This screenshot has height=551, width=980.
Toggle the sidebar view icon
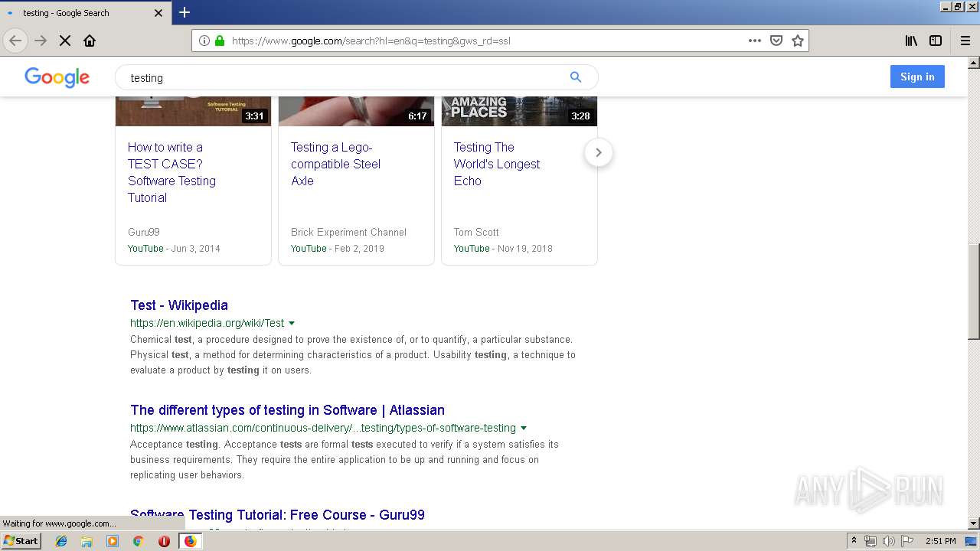(x=936, y=41)
